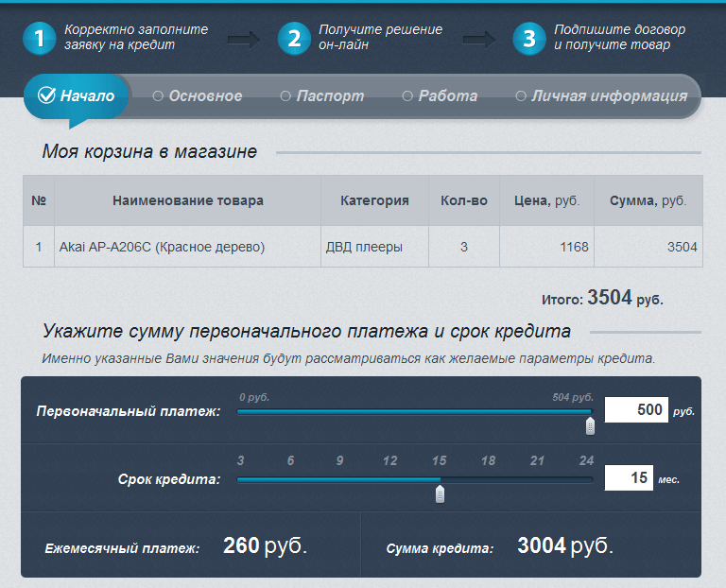The width and height of the screenshot is (726, 588).
Task: Click the step 1 number circle icon
Action: click(x=39, y=38)
